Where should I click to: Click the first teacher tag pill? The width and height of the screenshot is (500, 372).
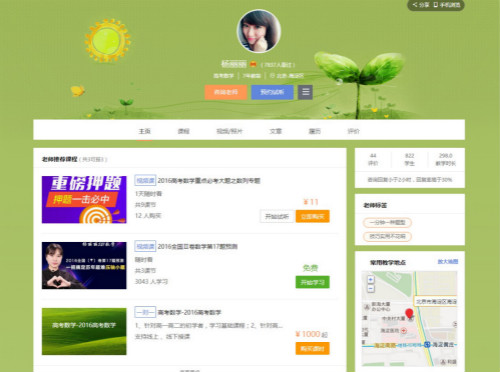click(387, 222)
